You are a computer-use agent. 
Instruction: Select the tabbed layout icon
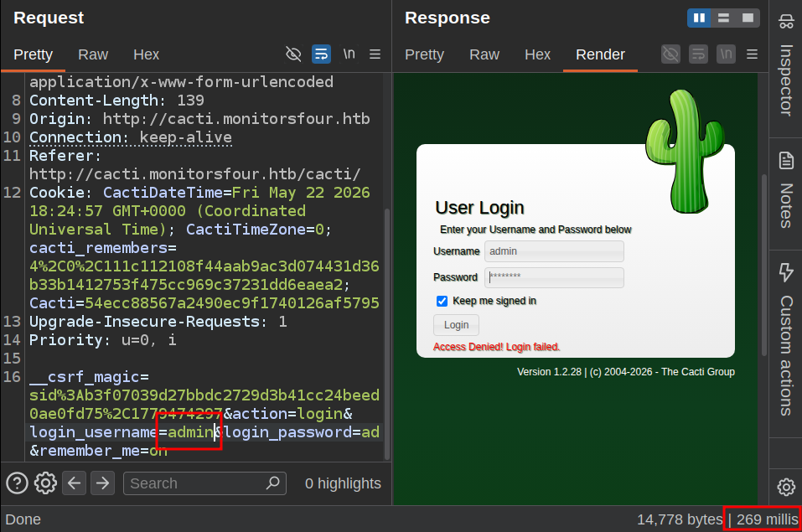coord(748,18)
